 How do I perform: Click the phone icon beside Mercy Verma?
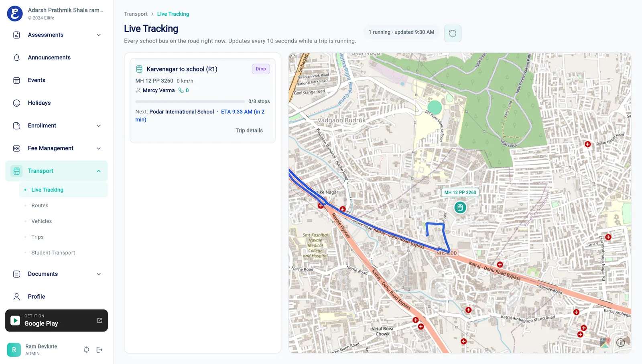[181, 90]
